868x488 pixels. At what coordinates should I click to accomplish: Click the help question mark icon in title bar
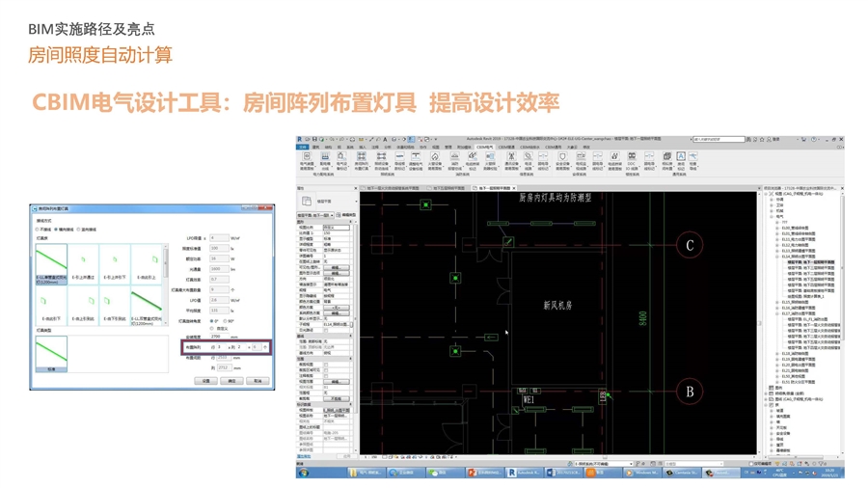tap(813, 140)
